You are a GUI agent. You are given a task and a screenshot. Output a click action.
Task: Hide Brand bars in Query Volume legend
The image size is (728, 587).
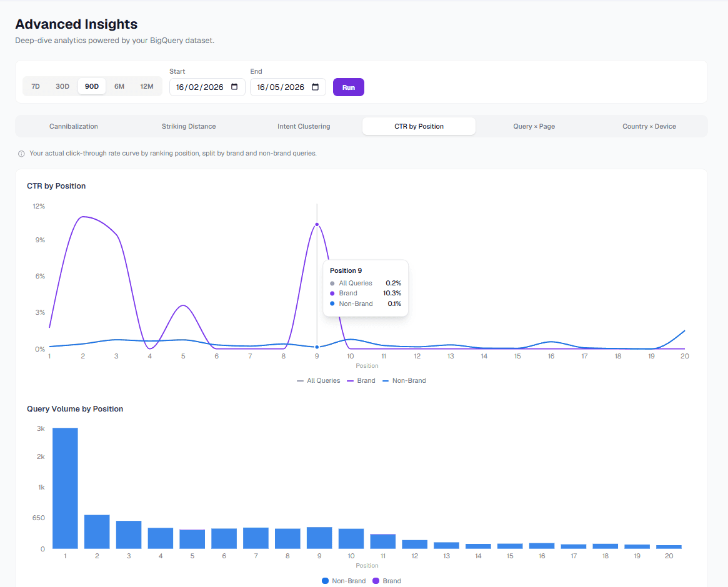tap(387, 581)
